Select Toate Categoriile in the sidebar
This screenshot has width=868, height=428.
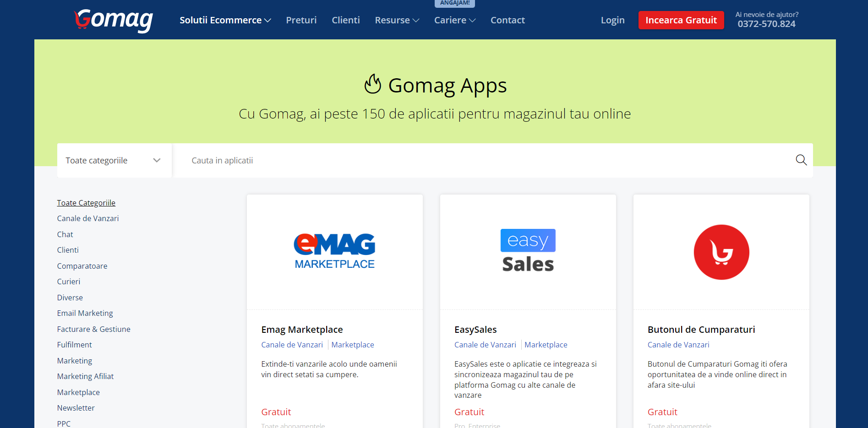86,203
